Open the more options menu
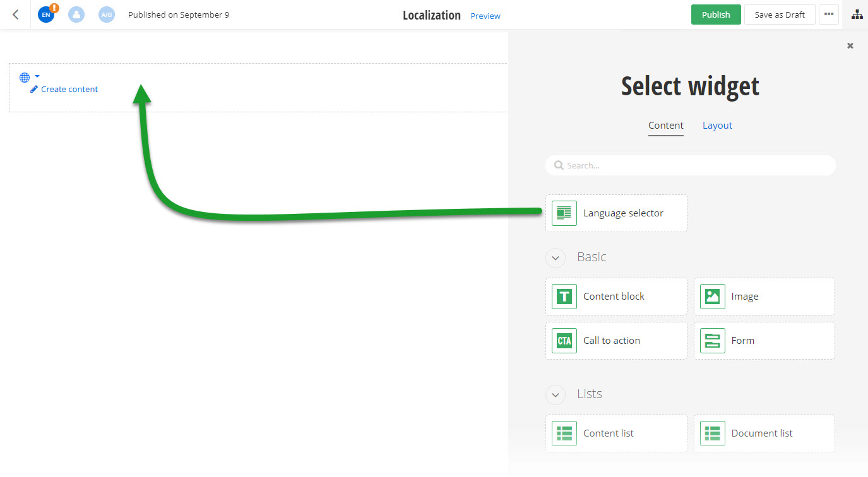The height and width of the screenshot is (477, 868). tap(828, 14)
